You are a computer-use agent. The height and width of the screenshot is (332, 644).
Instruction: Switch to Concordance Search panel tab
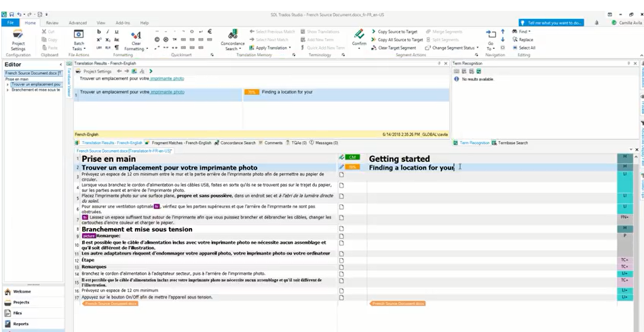coord(235,143)
